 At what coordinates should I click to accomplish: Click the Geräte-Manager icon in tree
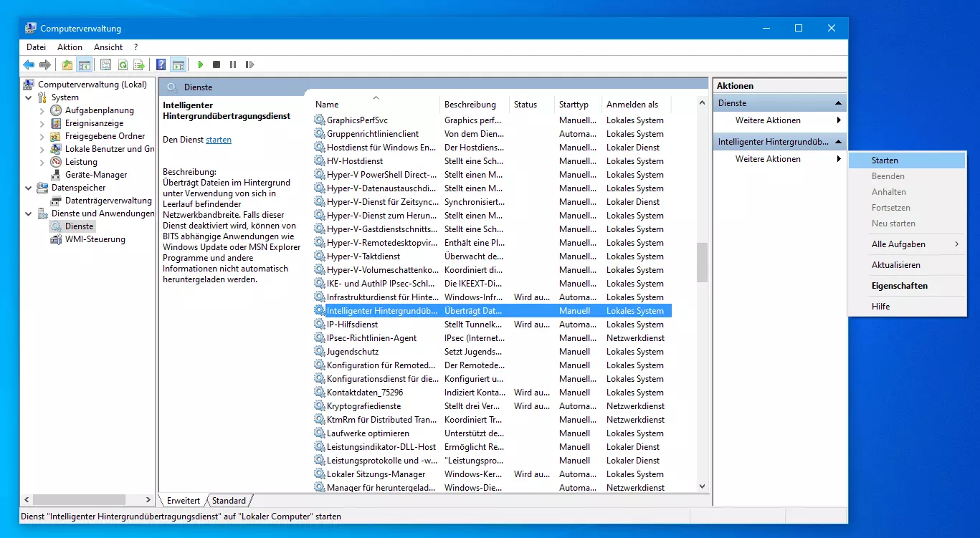pyautogui.click(x=56, y=175)
